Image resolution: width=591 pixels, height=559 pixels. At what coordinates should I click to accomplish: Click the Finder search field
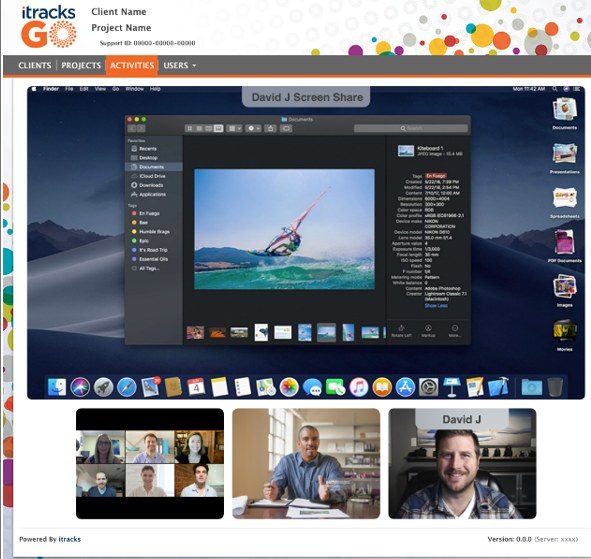point(411,129)
